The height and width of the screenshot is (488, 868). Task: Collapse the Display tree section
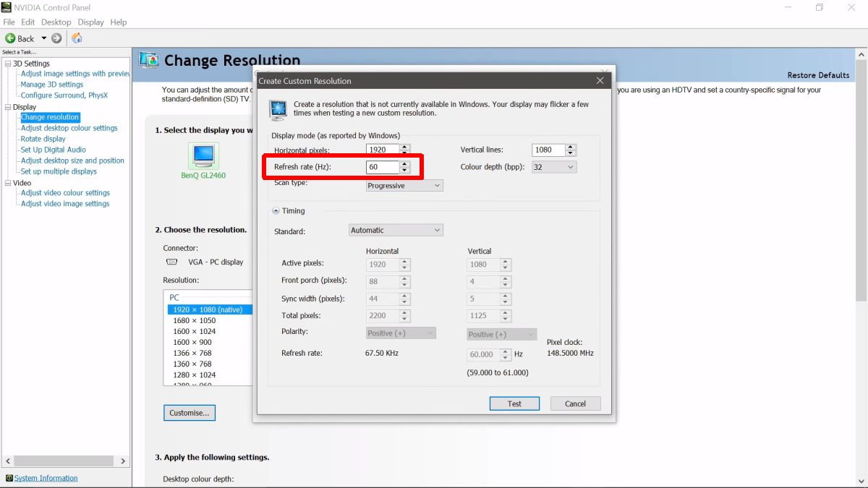(x=7, y=106)
